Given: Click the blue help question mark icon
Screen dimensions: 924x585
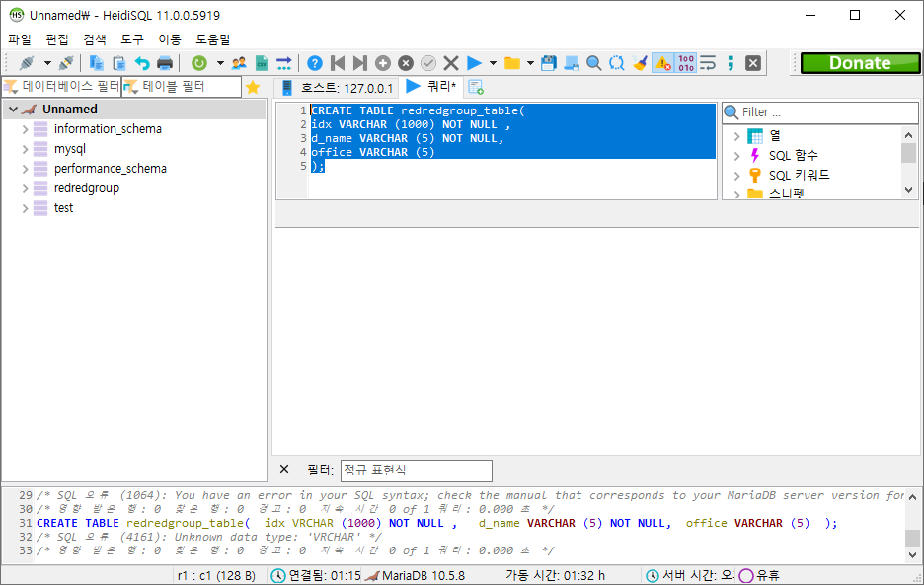Looking at the screenshot, I should (315, 63).
